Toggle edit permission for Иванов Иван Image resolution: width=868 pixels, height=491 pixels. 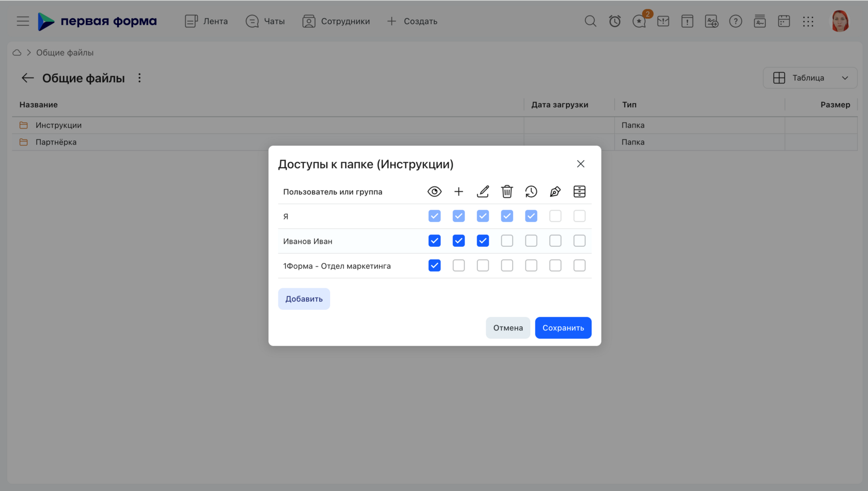pyautogui.click(x=483, y=241)
